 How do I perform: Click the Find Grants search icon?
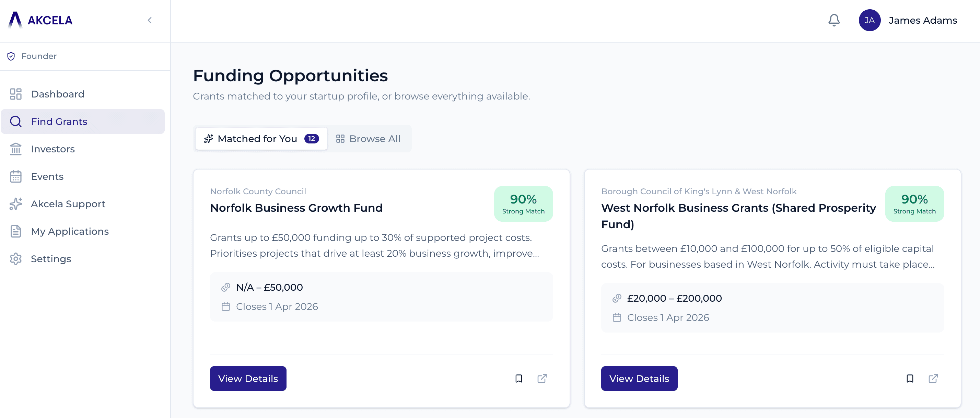tap(15, 121)
